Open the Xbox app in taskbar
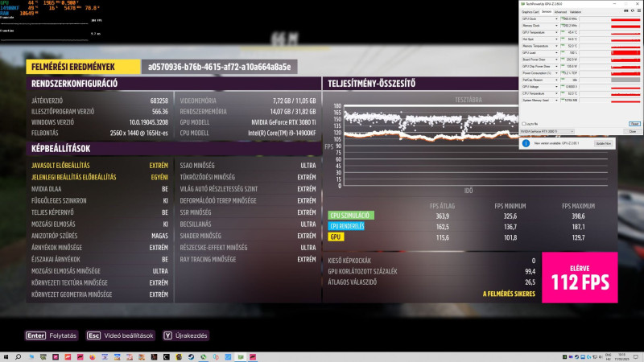The width and height of the screenshot is (644, 362). click(204, 357)
